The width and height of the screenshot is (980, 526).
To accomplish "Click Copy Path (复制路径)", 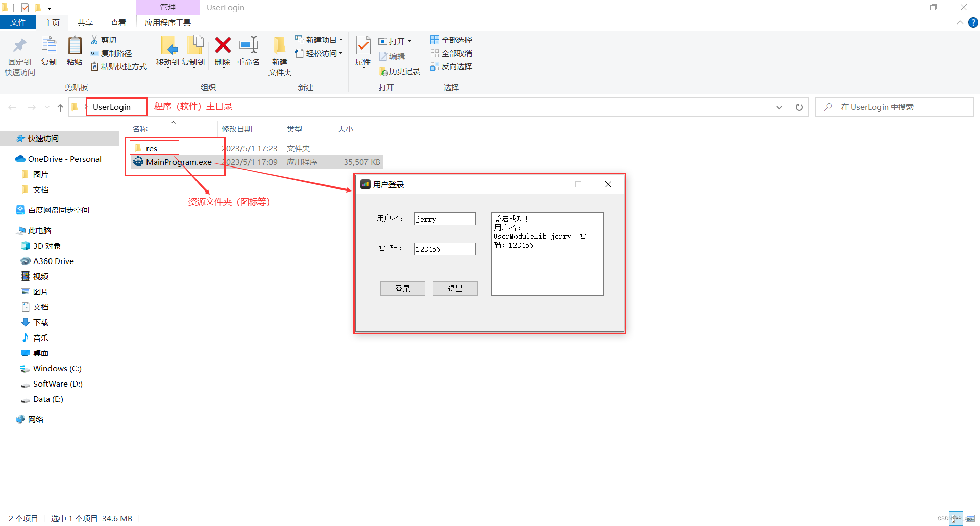I will (111, 54).
